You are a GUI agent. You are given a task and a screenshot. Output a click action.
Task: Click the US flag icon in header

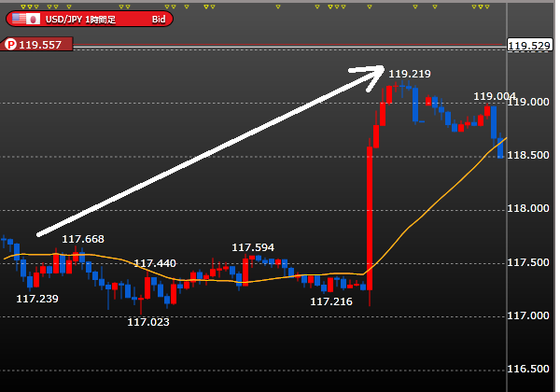pyautogui.click(x=18, y=19)
